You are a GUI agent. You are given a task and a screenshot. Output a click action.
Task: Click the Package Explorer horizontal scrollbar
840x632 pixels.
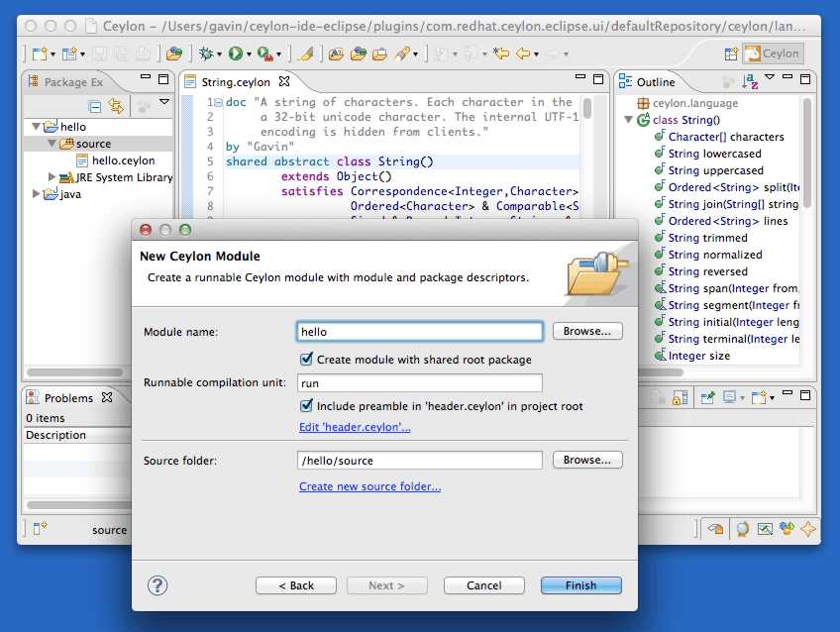(x=75, y=371)
